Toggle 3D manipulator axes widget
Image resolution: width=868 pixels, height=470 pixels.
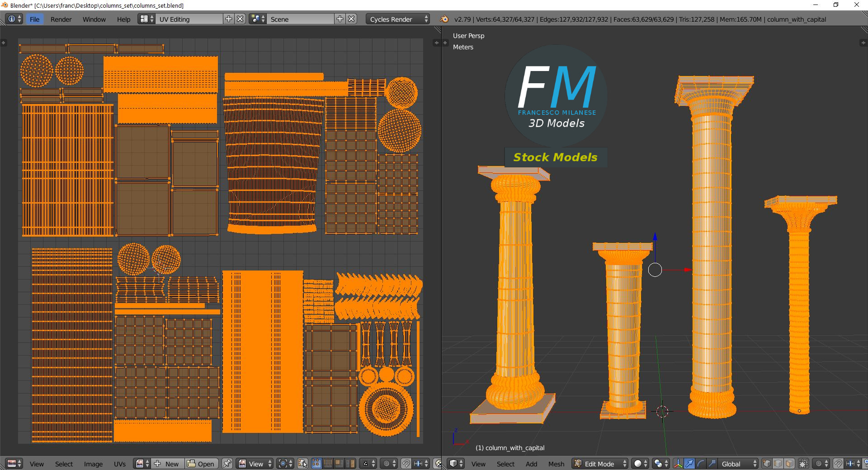(x=678, y=464)
